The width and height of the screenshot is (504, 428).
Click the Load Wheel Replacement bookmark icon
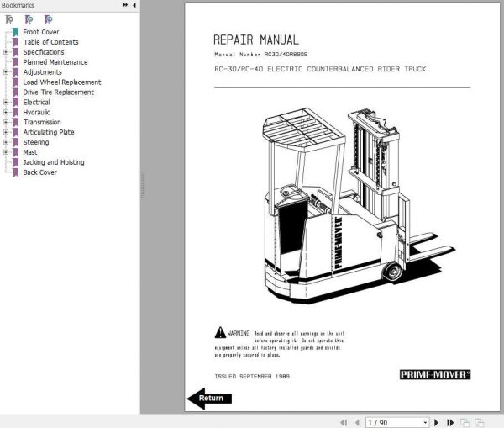15,82
